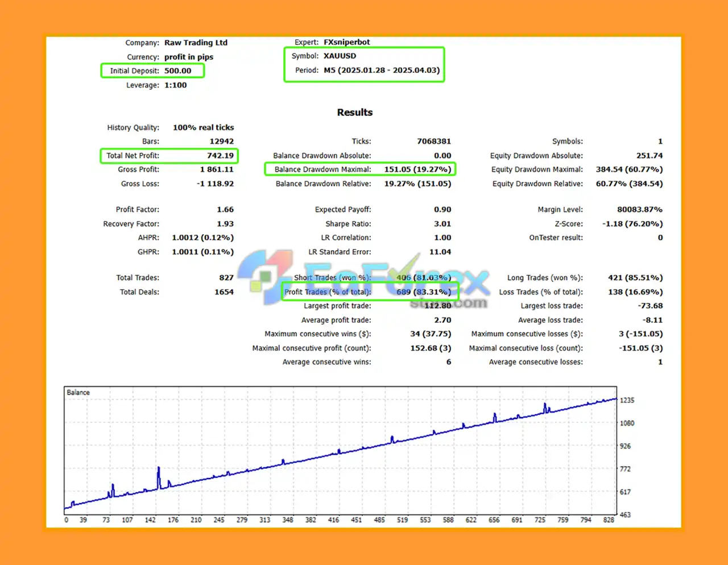Select Long Trades value 421 (85.51%)
This screenshot has width=728, height=565.
(x=635, y=278)
